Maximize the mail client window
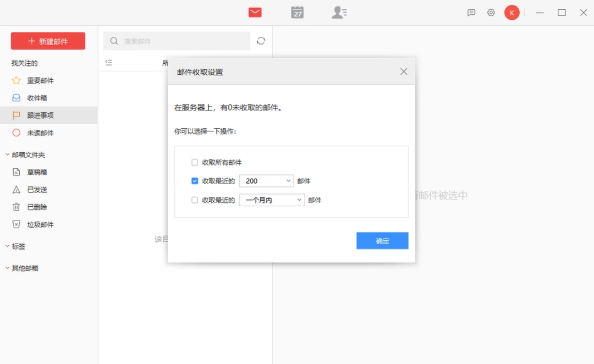The height and width of the screenshot is (364, 594). 562,13
